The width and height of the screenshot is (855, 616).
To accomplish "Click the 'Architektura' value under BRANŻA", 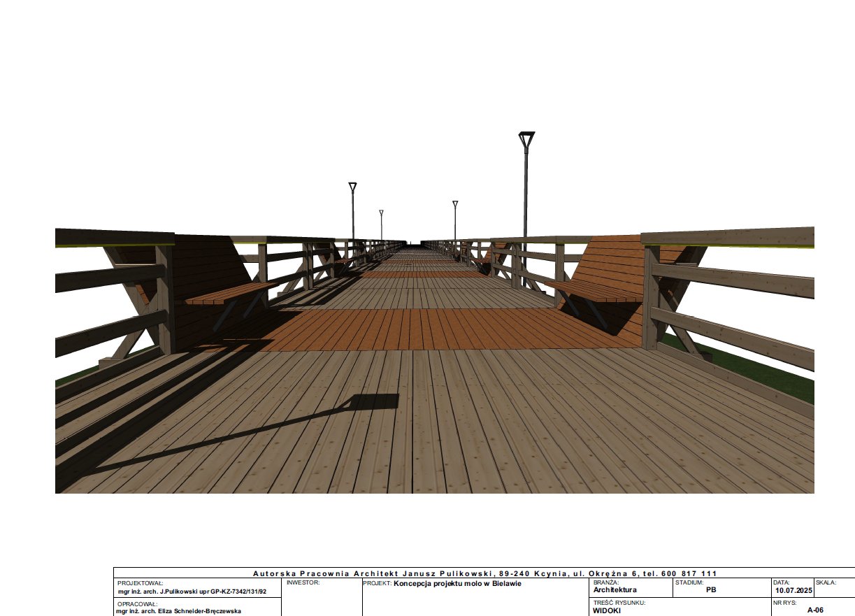I will [615, 590].
